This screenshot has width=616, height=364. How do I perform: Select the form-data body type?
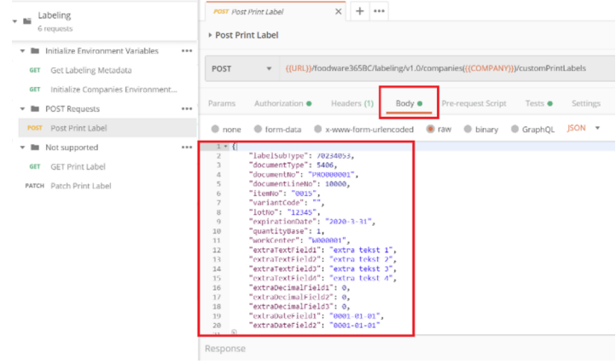pyautogui.click(x=259, y=129)
